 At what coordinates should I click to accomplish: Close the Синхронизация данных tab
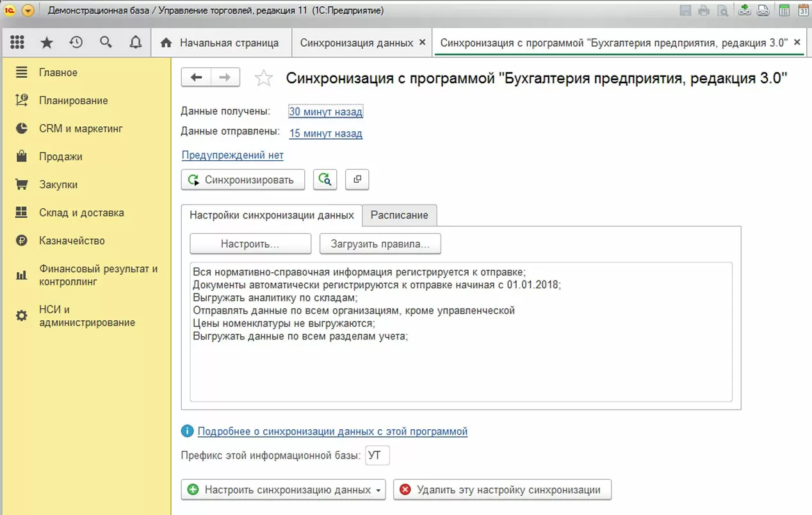[422, 42]
